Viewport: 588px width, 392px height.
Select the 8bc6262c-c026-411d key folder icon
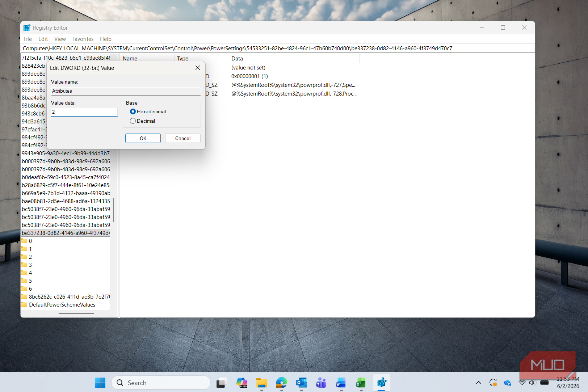point(24,297)
